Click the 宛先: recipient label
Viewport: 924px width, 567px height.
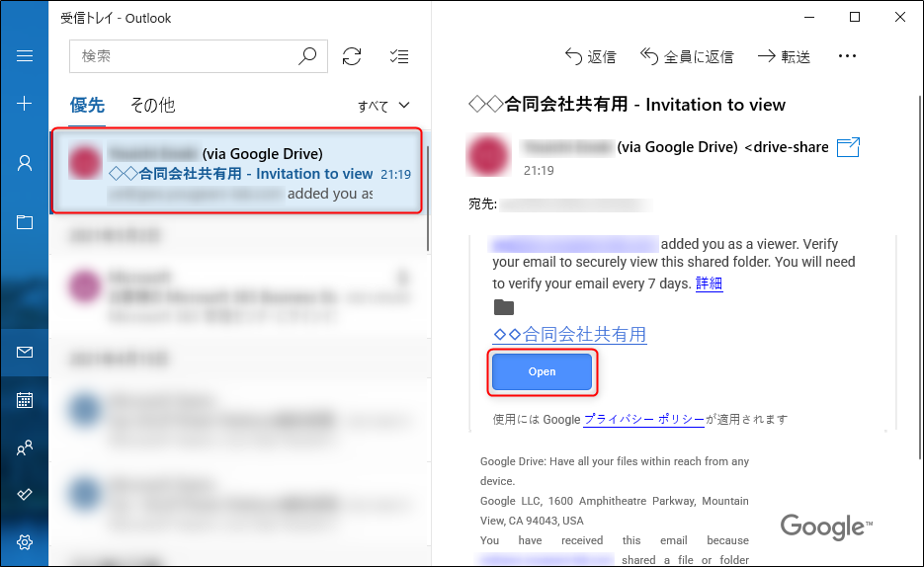(x=482, y=204)
